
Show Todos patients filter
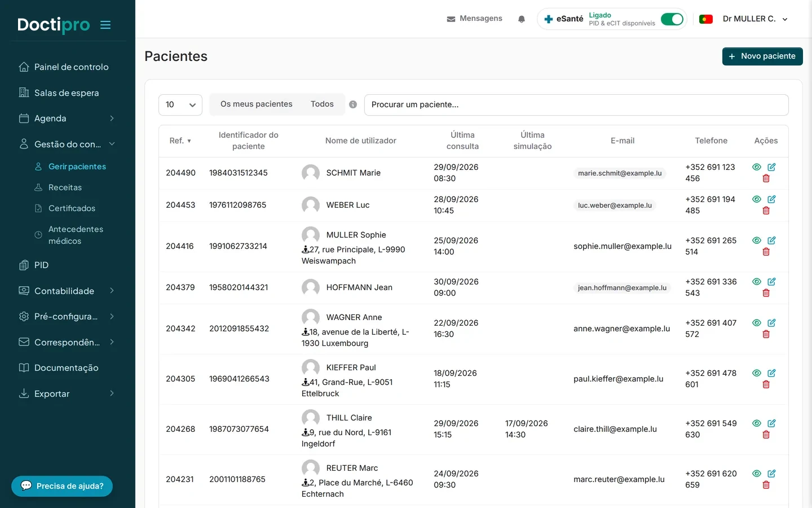click(322, 104)
